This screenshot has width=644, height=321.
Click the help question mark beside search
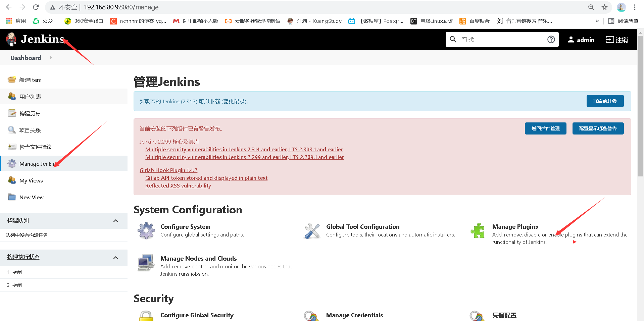coord(551,39)
